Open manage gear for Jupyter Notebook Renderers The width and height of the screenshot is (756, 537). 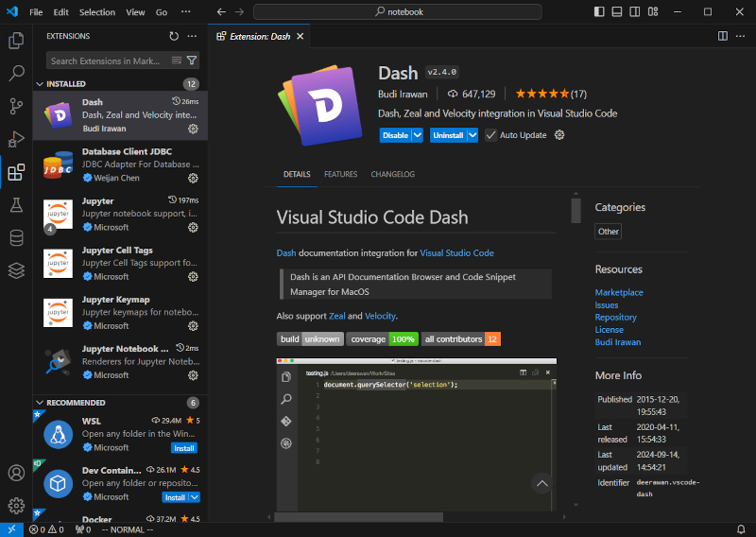pyautogui.click(x=193, y=375)
